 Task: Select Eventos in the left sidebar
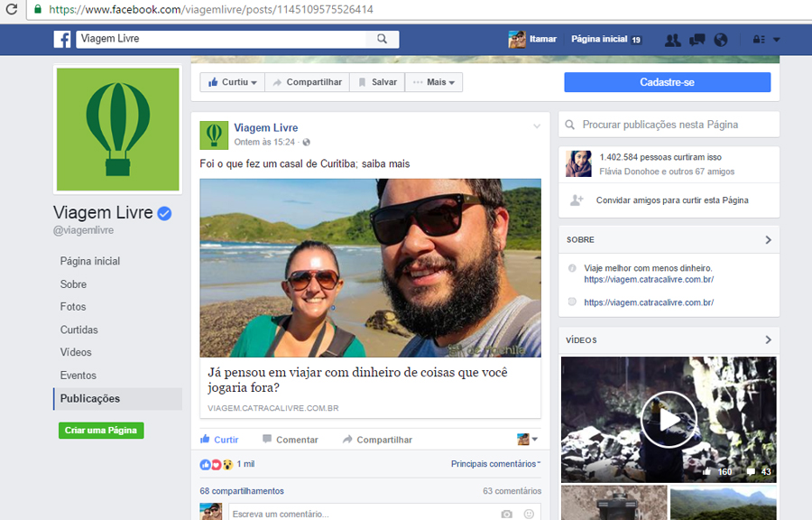78,376
